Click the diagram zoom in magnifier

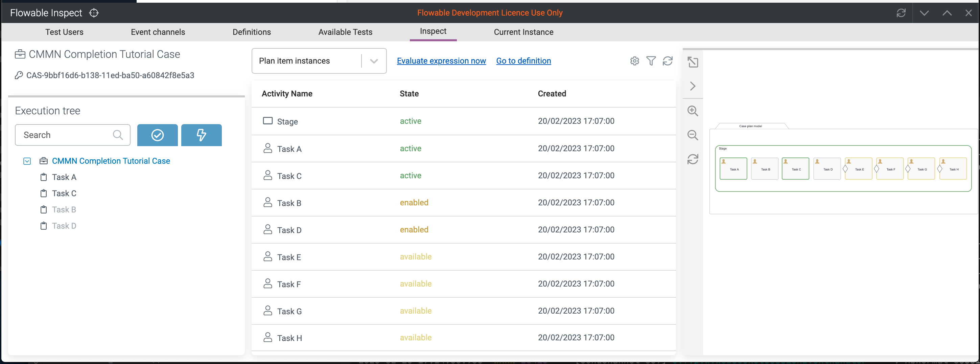693,111
